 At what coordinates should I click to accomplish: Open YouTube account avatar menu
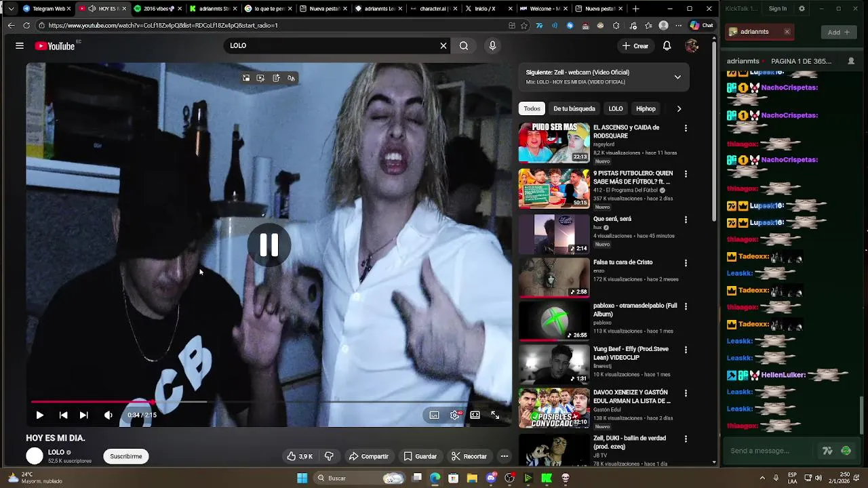692,45
